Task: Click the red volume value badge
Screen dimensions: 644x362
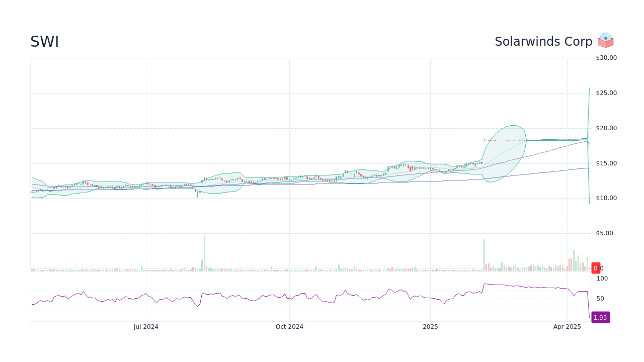Action: tap(596, 268)
